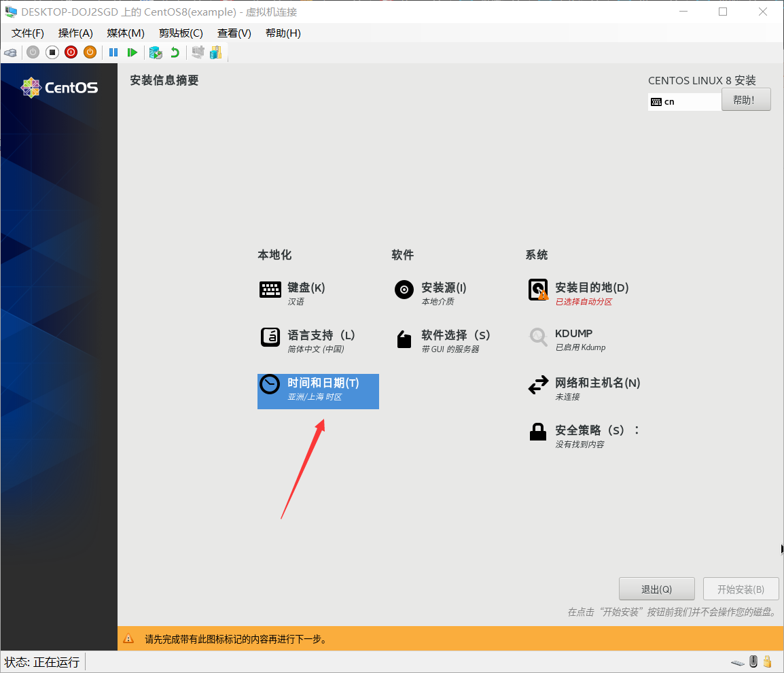Click the 已启用 Kdump status text

click(580, 347)
